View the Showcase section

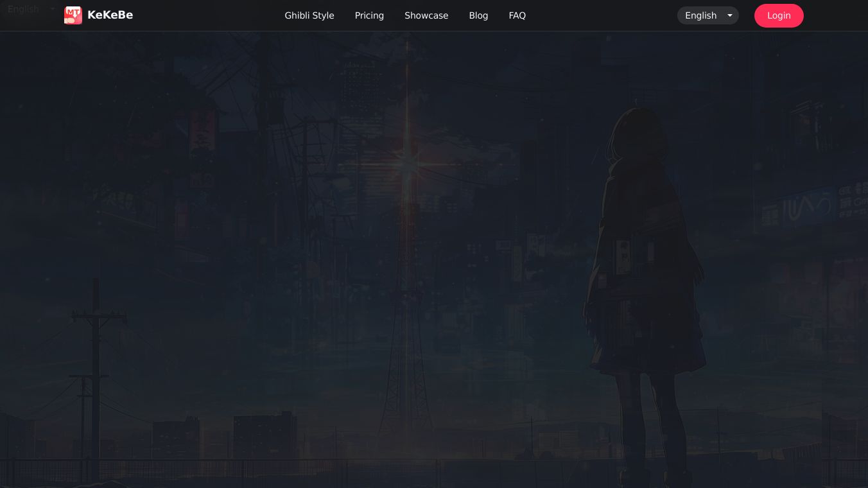coord(426,15)
